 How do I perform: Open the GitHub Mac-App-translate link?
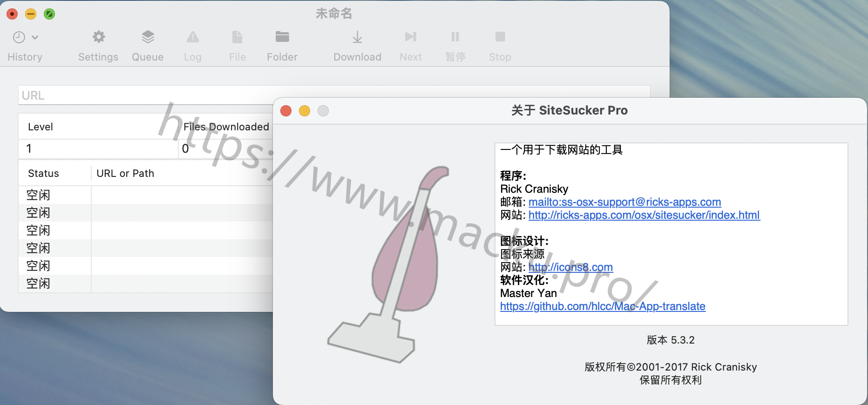pos(603,306)
